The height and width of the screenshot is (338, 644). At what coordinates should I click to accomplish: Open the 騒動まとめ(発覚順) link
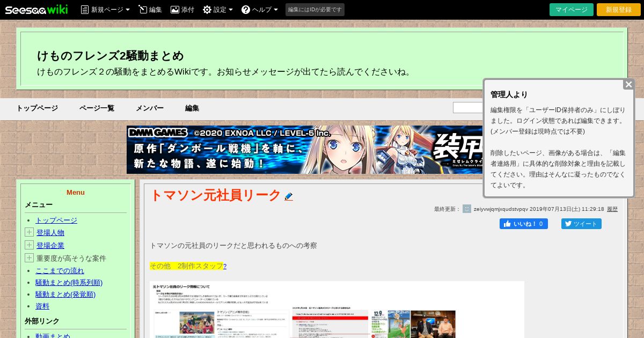(x=65, y=294)
